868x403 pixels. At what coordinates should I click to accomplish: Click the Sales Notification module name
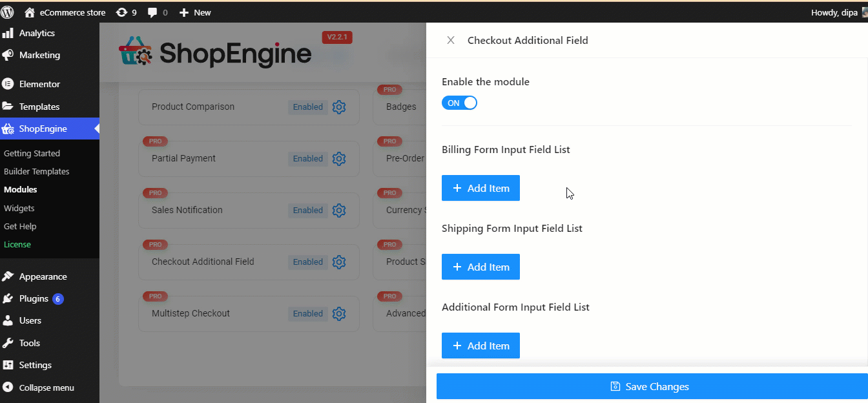tap(187, 210)
